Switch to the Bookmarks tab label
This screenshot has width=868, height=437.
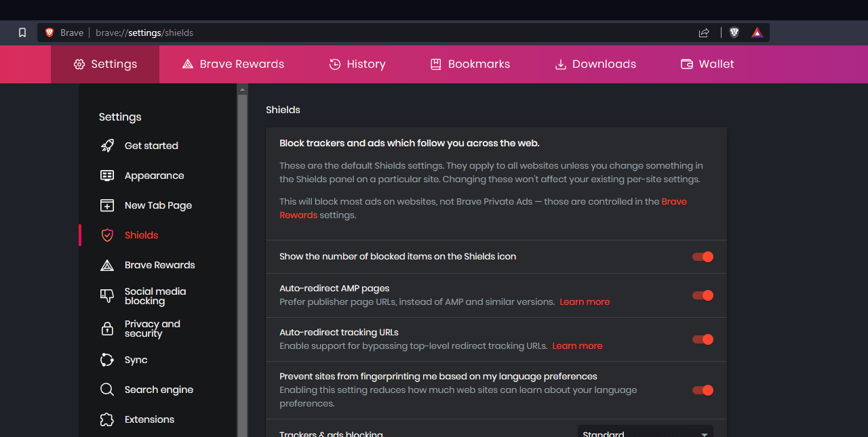pyautogui.click(x=479, y=64)
